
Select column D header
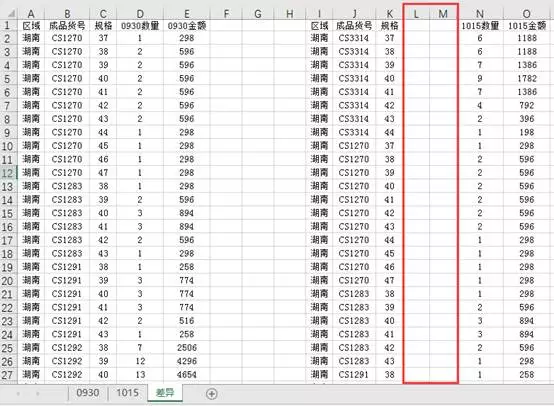[x=140, y=14]
